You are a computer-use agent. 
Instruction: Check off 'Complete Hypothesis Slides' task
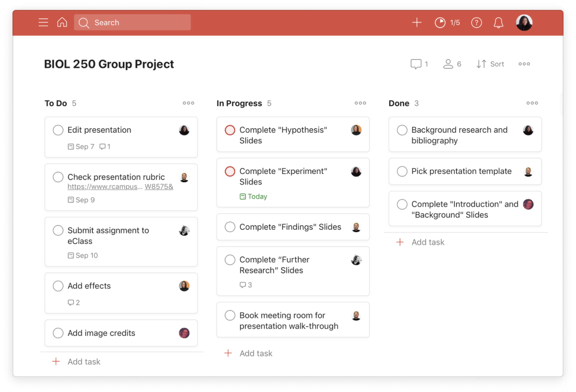click(230, 130)
